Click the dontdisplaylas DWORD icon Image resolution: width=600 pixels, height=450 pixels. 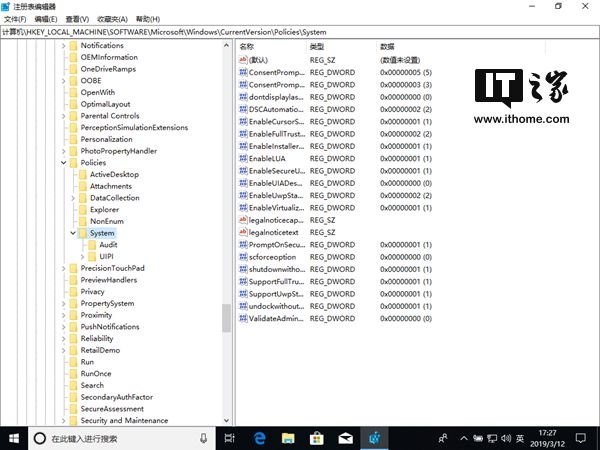click(x=243, y=97)
